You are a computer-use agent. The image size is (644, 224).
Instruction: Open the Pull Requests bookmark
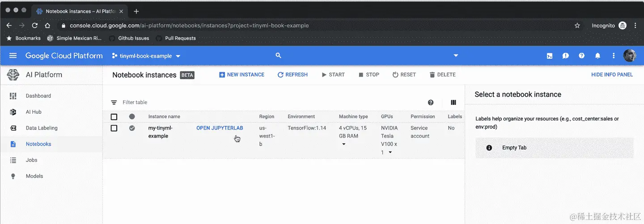click(x=176, y=39)
